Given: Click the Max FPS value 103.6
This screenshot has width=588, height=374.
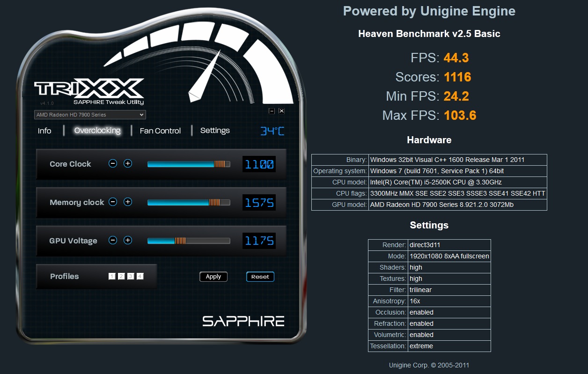Looking at the screenshot, I should (x=460, y=115).
